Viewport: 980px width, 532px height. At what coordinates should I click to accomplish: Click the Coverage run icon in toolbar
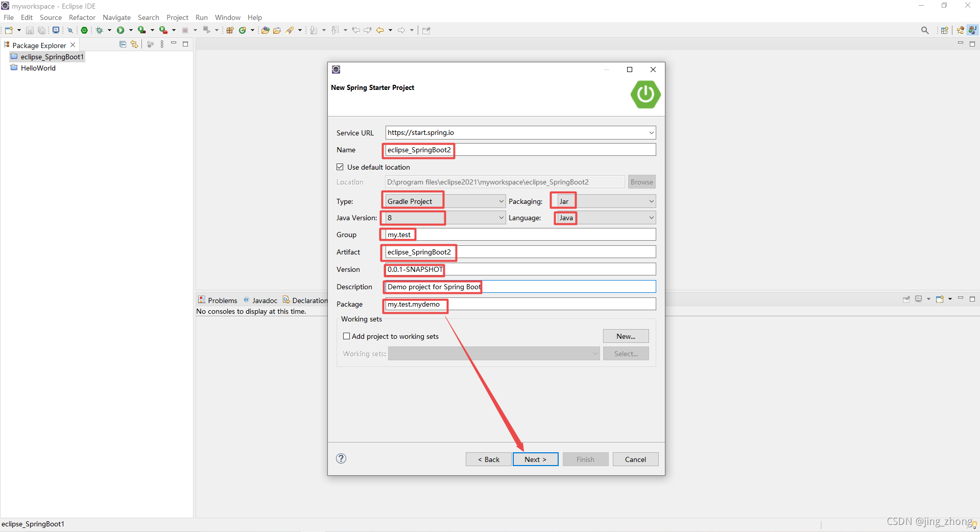(x=142, y=30)
